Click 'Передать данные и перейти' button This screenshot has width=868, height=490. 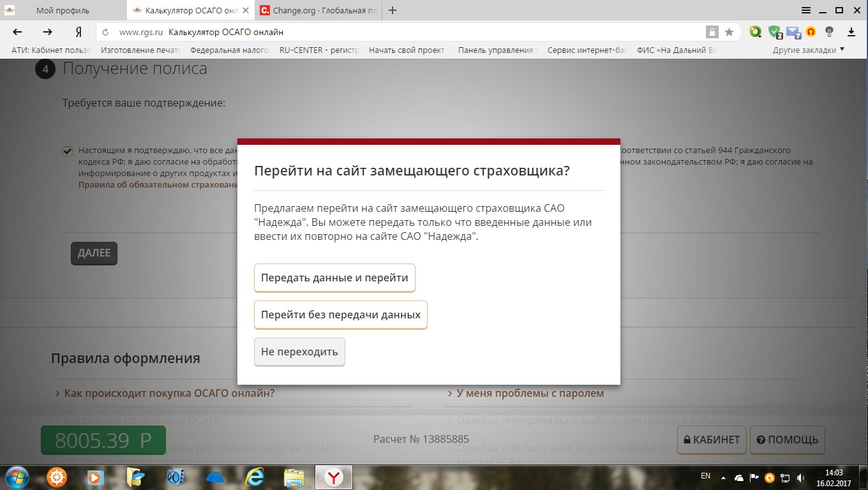pyautogui.click(x=334, y=278)
